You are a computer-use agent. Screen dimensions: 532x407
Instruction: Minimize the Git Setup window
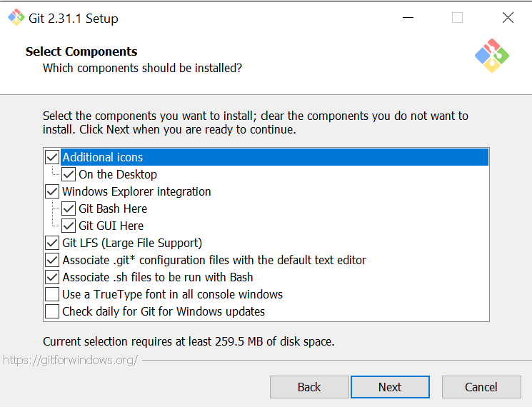(408, 18)
